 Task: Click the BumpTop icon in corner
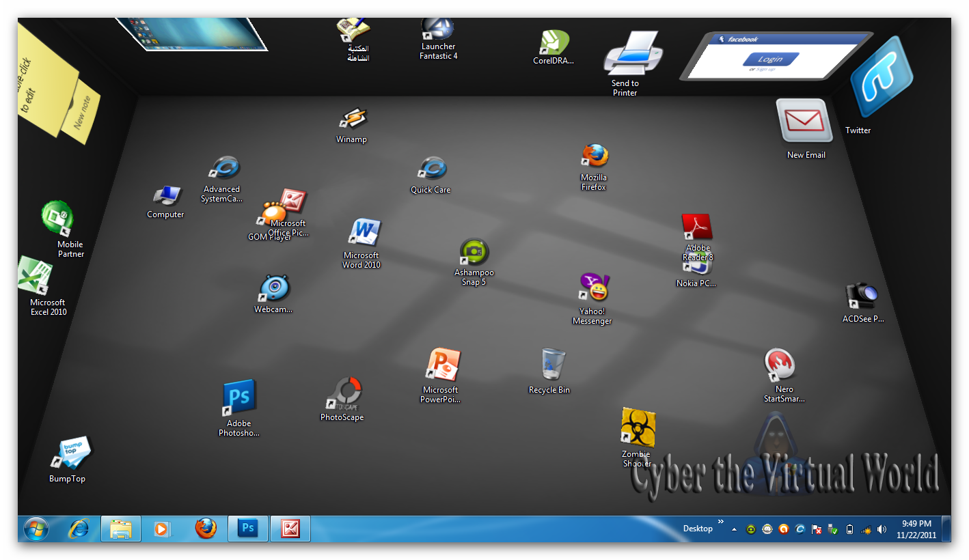70,452
